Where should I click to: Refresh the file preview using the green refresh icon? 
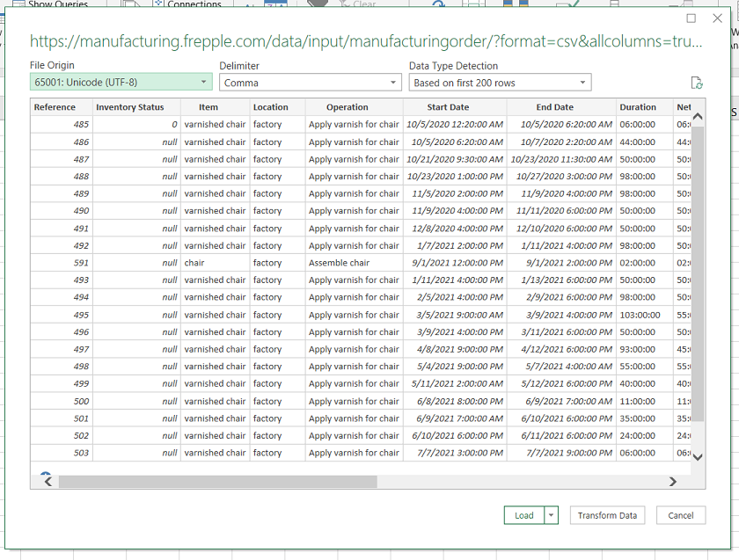pos(698,81)
